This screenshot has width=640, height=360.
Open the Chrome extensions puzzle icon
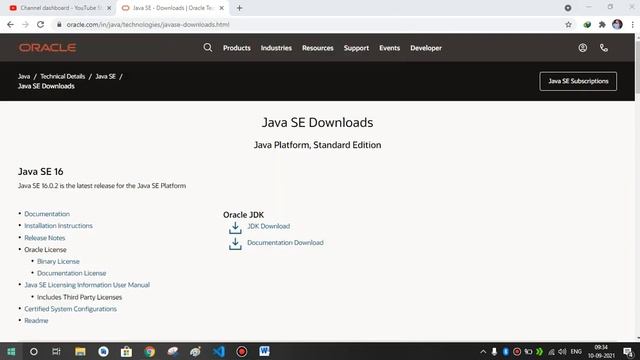point(602,24)
